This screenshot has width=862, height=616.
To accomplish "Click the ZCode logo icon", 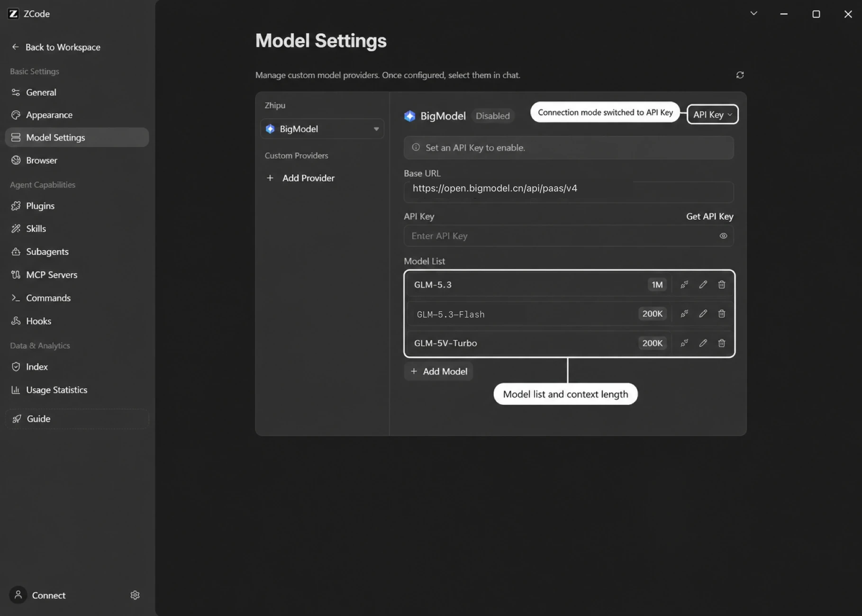I will tap(13, 14).
